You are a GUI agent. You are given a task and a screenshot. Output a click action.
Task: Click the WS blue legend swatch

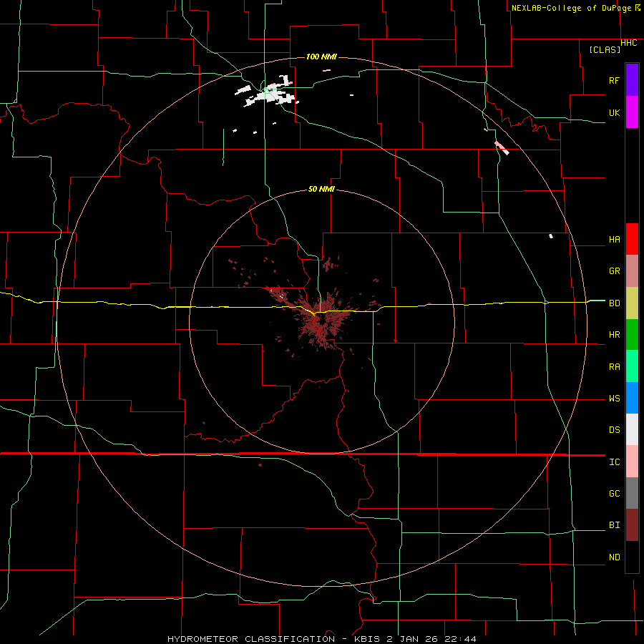click(x=632, y=398)
